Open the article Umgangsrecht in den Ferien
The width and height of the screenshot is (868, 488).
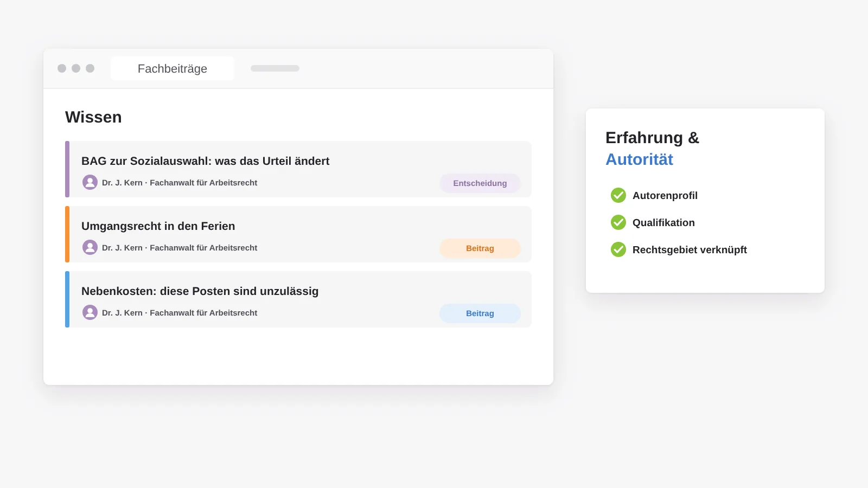[x=158, y=226]
